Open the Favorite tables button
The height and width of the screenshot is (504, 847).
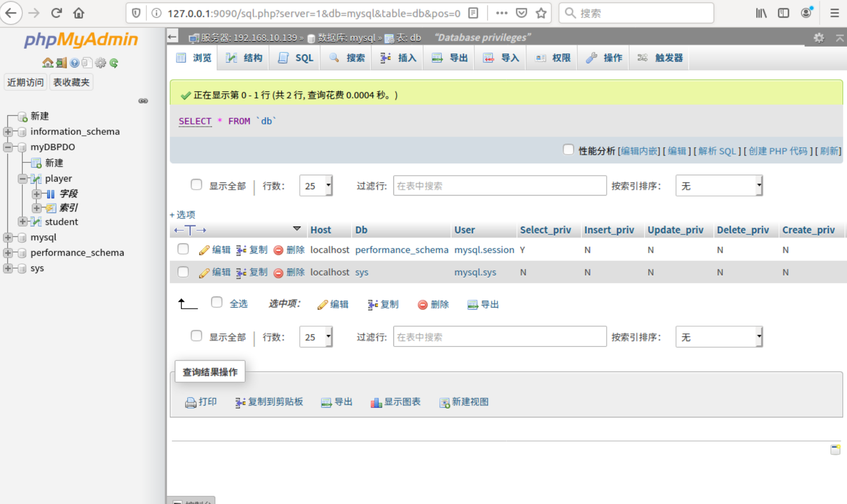71,82
